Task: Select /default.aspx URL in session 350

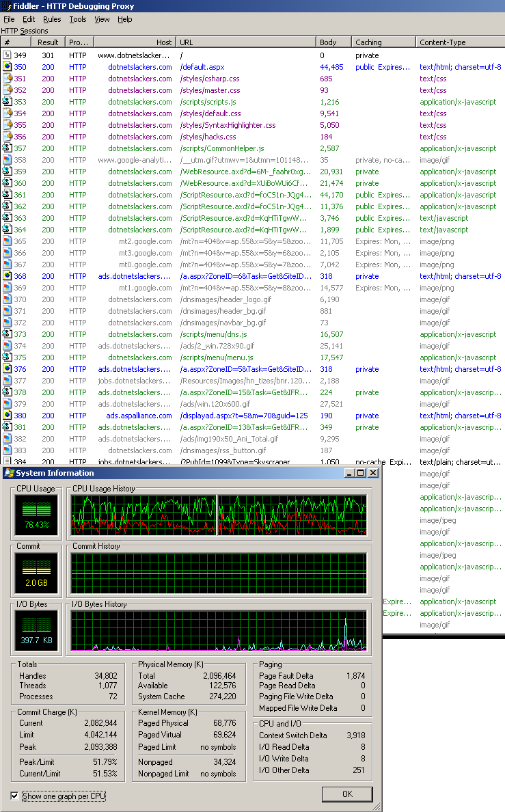Action: (x=202, y=67)
